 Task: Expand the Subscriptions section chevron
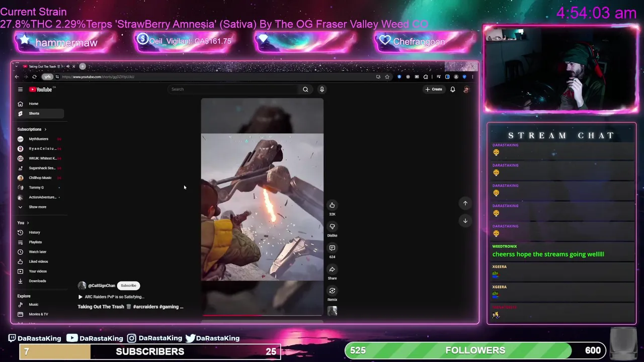(45, 129)
